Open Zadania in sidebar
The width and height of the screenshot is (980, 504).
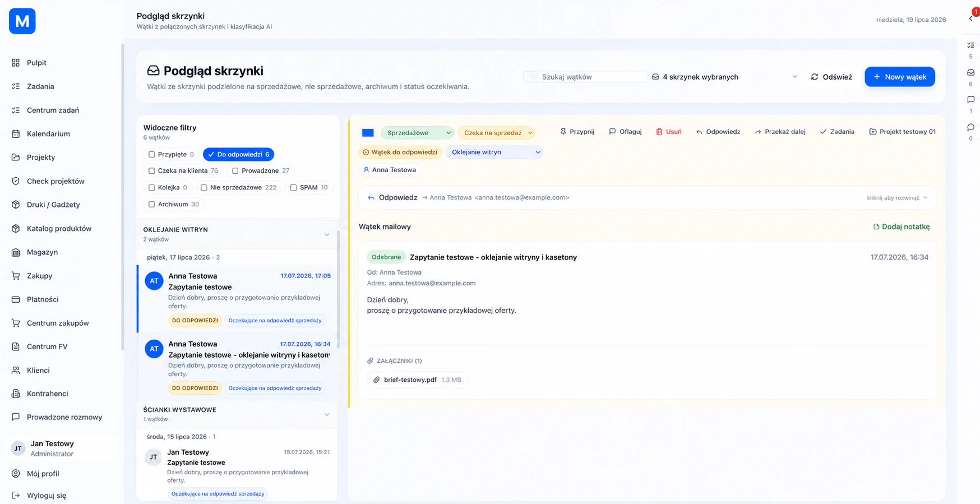point(40,86)
